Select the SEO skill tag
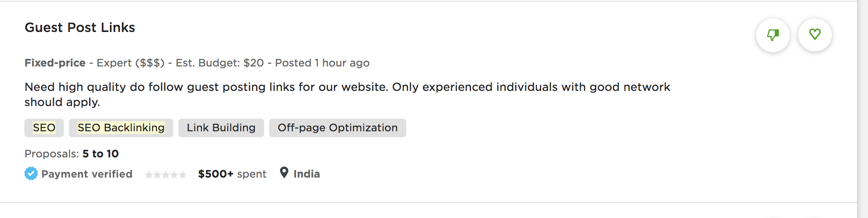Viewport: 868px width, 218px height. (x=44, y=128)
